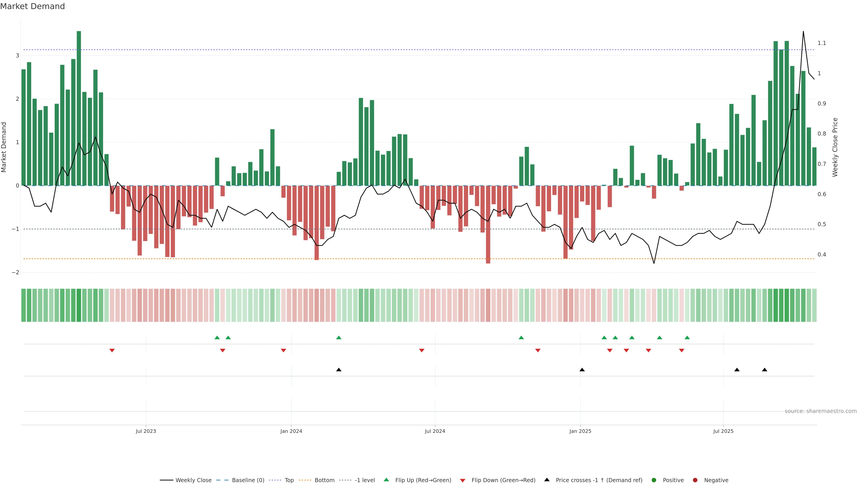The height and width of the screenshot is (488, 868).
Task: Click the Jan 2024 axis label
Action: click(x=291, y=431)
